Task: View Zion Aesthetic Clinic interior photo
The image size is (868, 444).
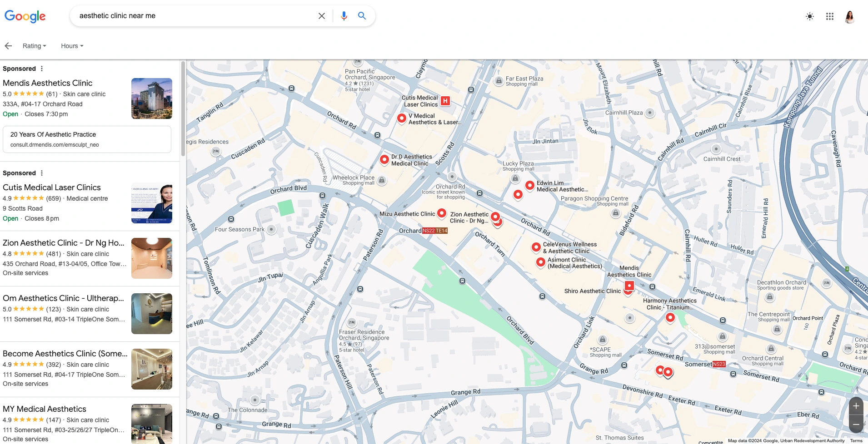Action: click(x=152, y=258)
